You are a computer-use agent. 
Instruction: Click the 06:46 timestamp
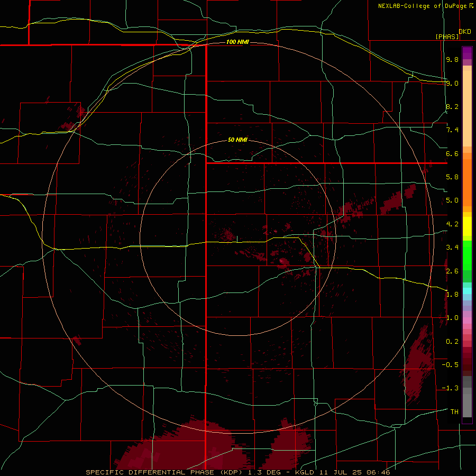coord(378,472)
